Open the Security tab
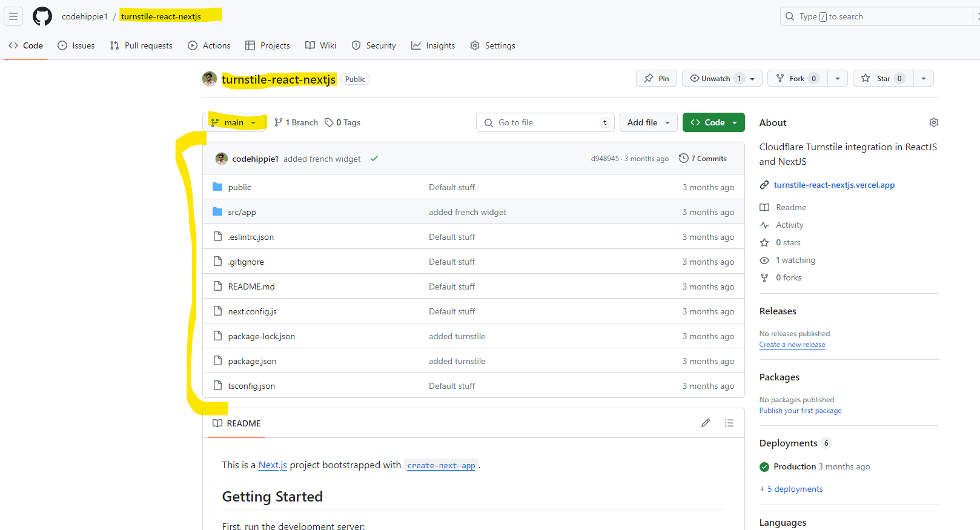 coord(374,45)
